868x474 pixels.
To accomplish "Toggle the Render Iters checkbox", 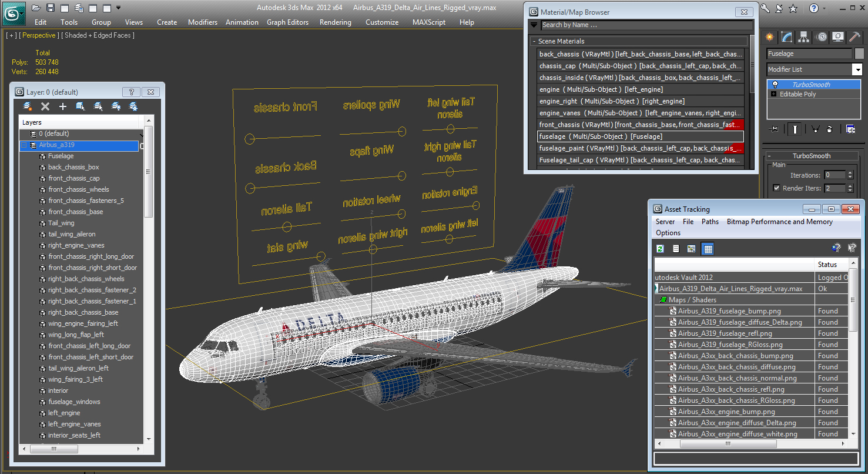I will click(x=777, y=188).
